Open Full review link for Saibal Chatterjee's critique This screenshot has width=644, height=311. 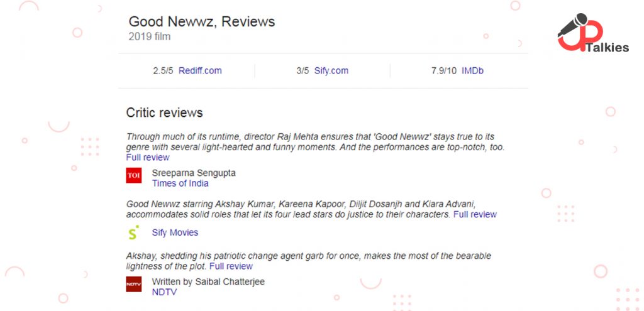coord(231,266)
